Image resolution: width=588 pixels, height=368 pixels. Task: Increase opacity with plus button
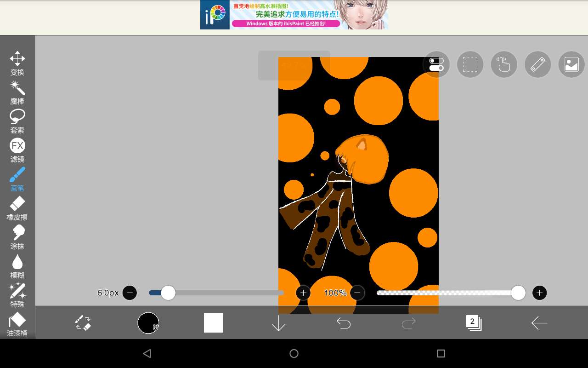tap(540, 293)
